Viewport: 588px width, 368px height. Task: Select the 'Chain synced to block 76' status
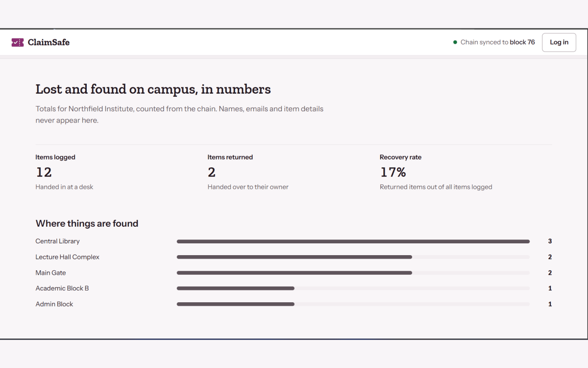tap(494, 42)
